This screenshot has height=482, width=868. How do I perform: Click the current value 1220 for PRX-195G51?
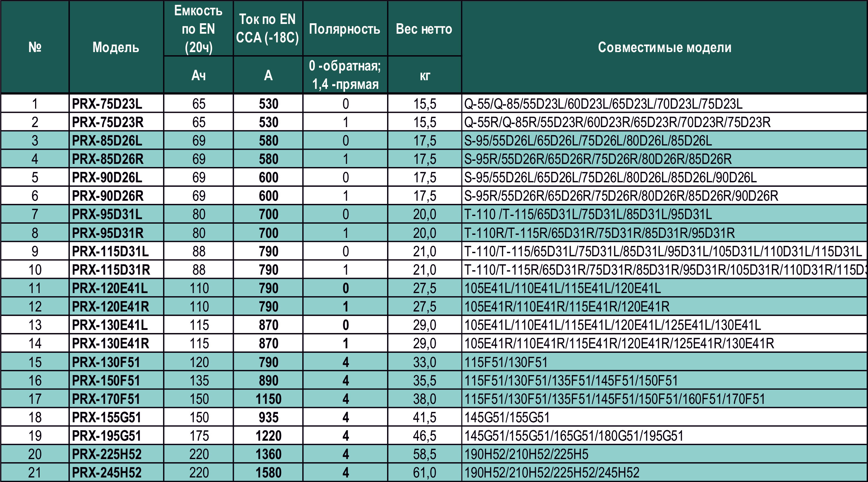(x=268, y=435)
